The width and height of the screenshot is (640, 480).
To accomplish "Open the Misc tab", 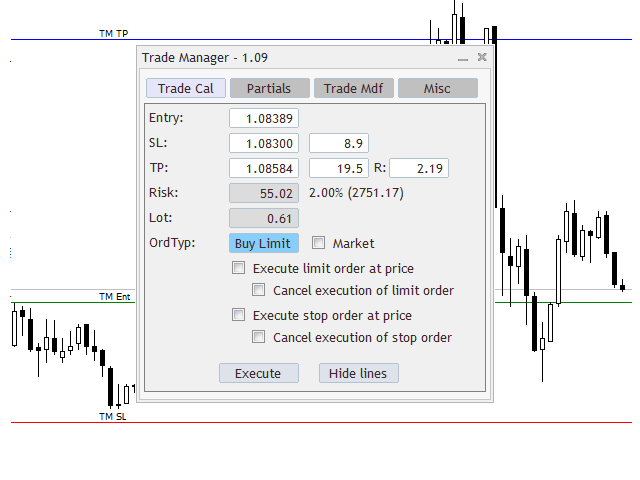I will (x=438, y=88).
